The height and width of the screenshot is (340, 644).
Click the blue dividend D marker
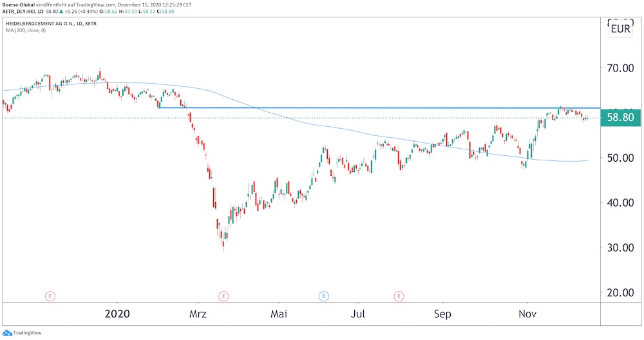(324, 296)
